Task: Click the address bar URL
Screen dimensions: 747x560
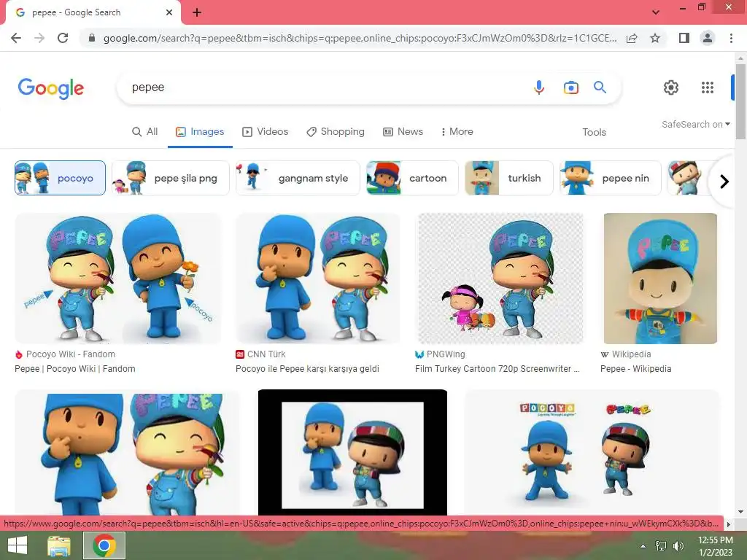Action: tap(360, 38)
